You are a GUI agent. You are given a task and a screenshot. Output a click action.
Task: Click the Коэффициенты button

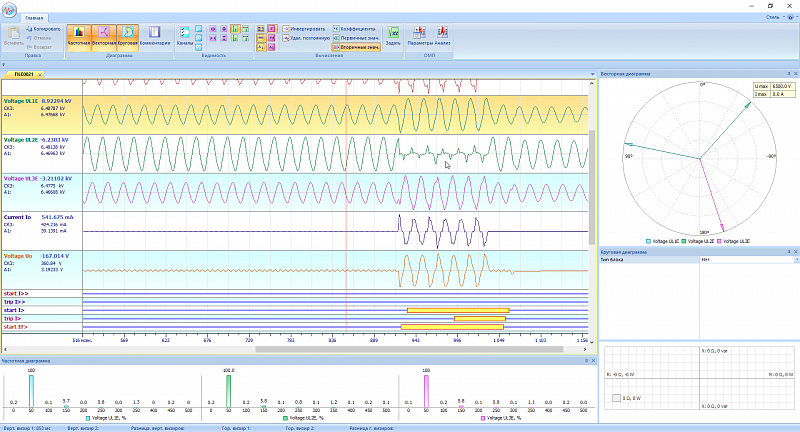pos(355,28)
